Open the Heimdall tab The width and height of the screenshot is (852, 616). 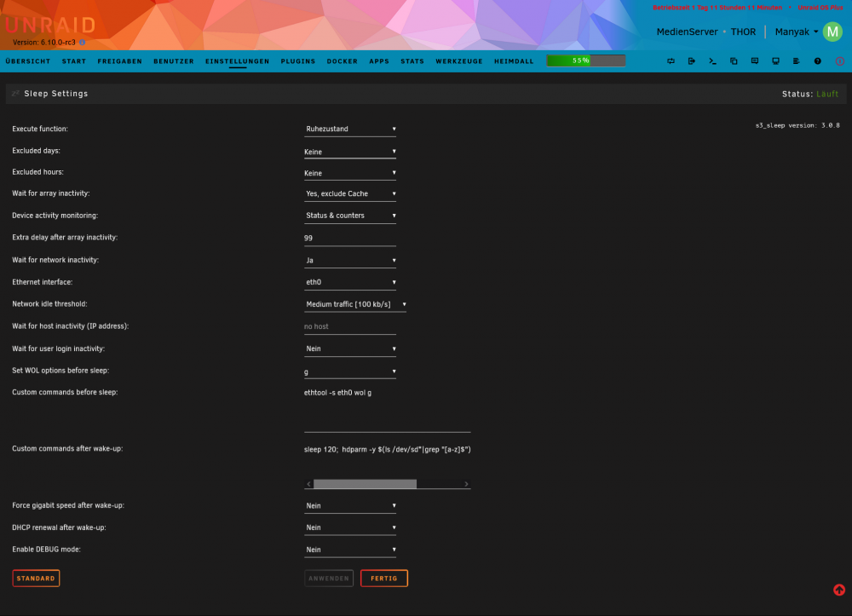tap(514, 61)
